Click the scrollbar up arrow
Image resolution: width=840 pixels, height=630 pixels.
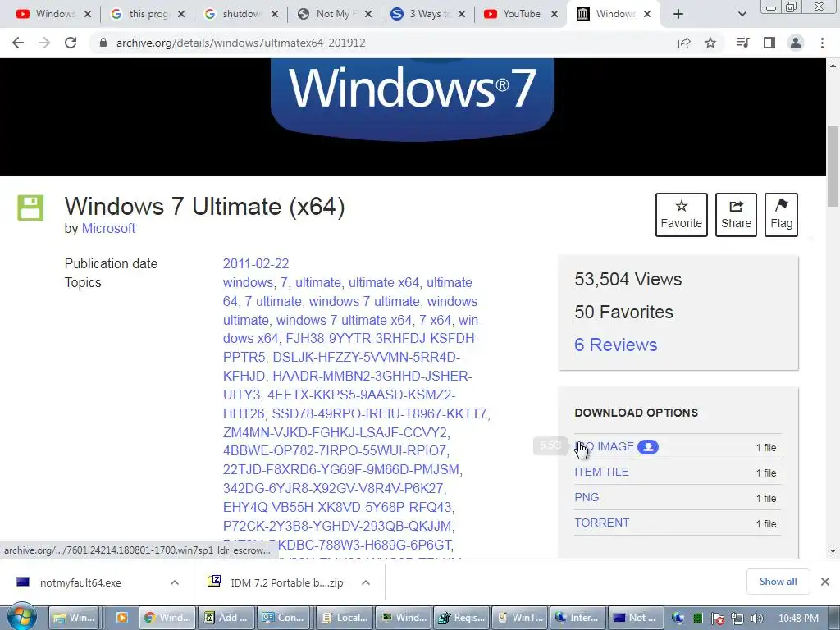[x=833, y=66]
